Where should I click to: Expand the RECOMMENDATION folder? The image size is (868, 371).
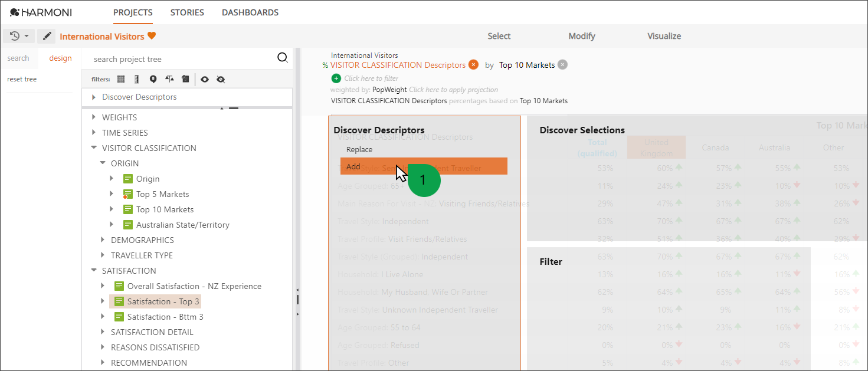pos(103,363)
